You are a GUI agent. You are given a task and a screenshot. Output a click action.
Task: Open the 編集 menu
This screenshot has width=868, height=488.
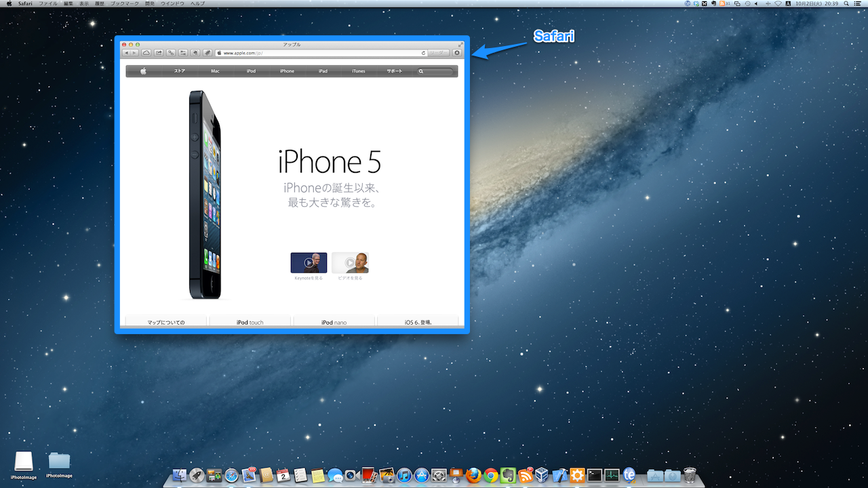[x=68, y=3]
